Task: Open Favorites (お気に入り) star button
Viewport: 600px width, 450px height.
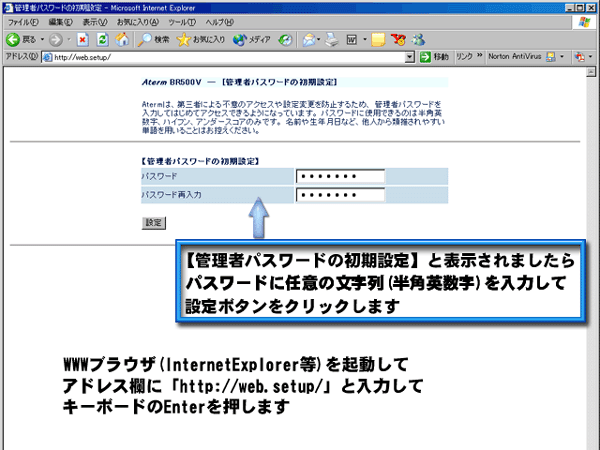Action: tap(201, 39)
